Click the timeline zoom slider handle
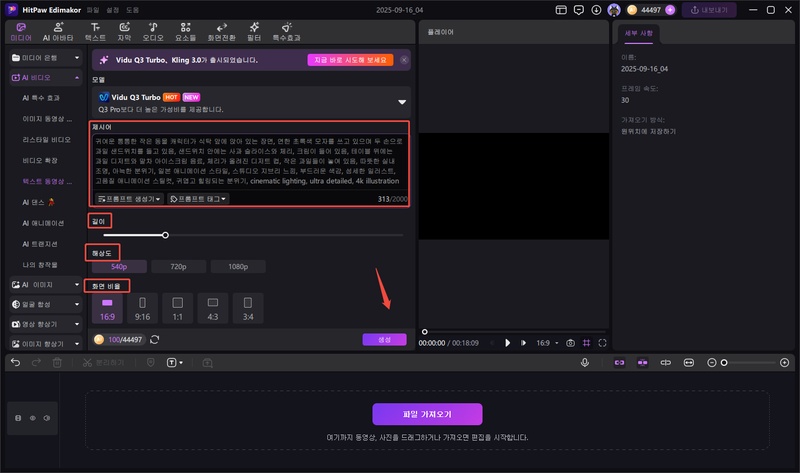The image size is (800, 473). (724, 363)
